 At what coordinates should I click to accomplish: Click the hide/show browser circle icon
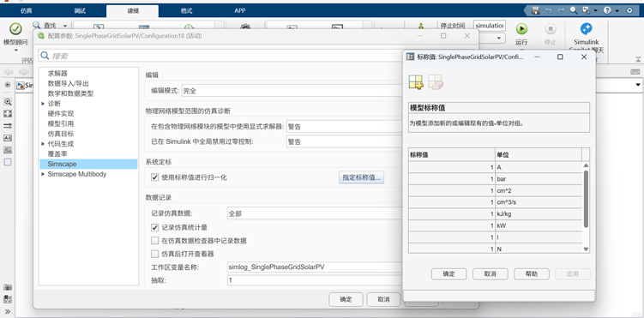pos(8,85)
